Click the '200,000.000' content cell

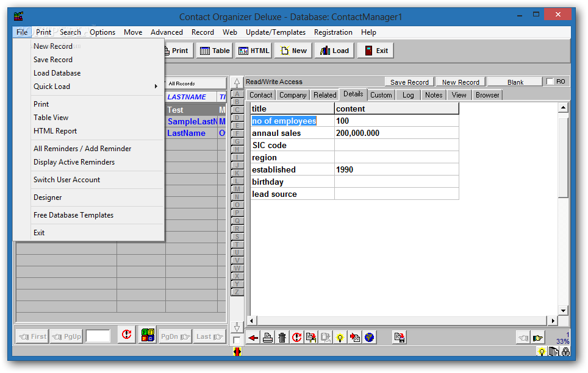(x=396, y=133)
